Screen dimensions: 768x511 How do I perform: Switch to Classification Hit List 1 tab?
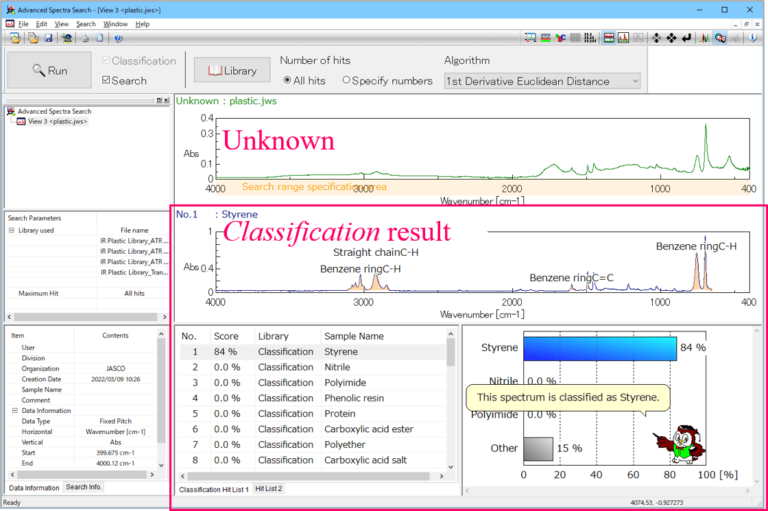click(x=214, y=489)
